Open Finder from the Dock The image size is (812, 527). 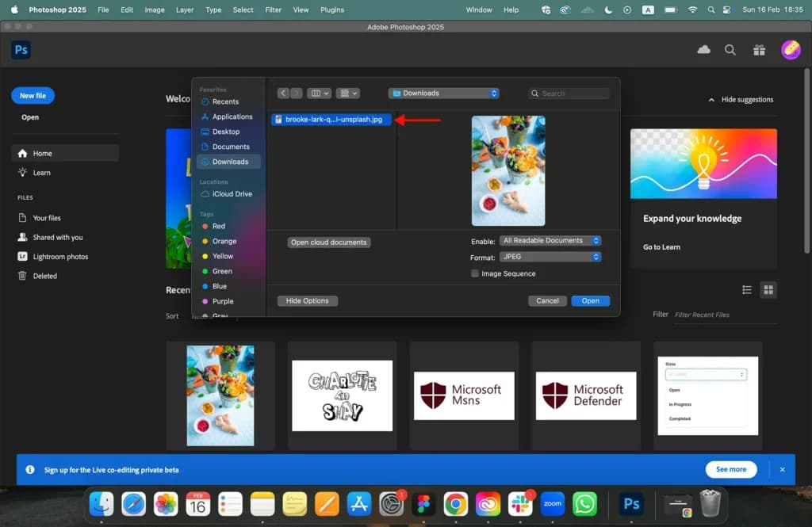(101, 504)
